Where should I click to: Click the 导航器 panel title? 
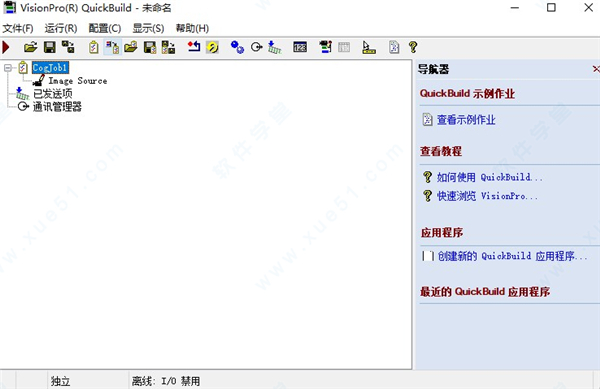(433, 69)
